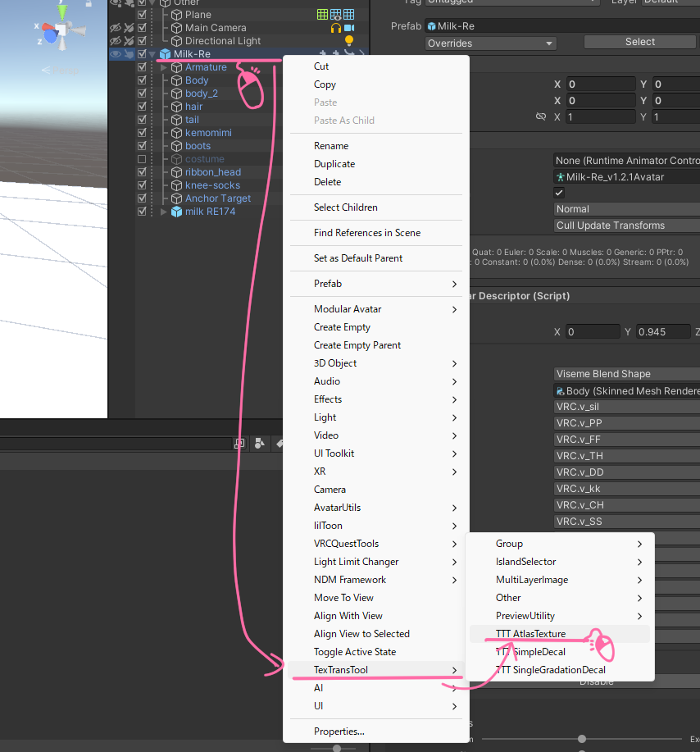
Task: Choose TTT AtlasTexture from submenu
Action: pyautogui.click(x=530, y=634)
